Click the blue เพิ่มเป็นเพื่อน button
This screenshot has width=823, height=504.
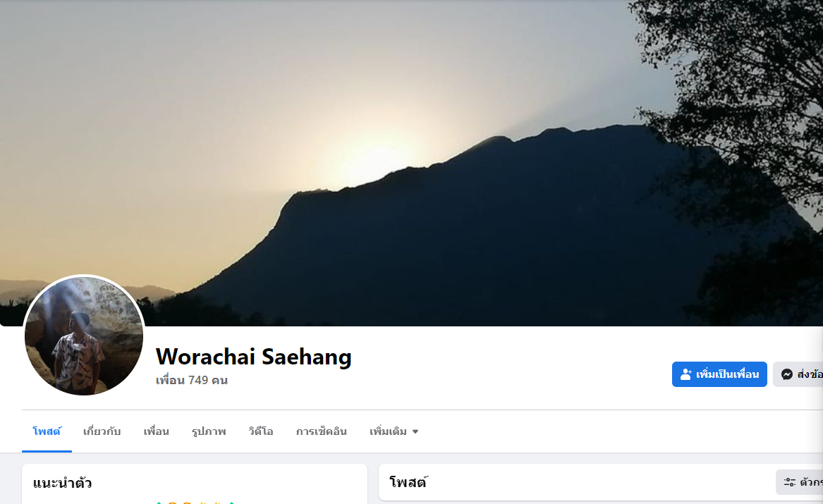[x=719, y=374]
